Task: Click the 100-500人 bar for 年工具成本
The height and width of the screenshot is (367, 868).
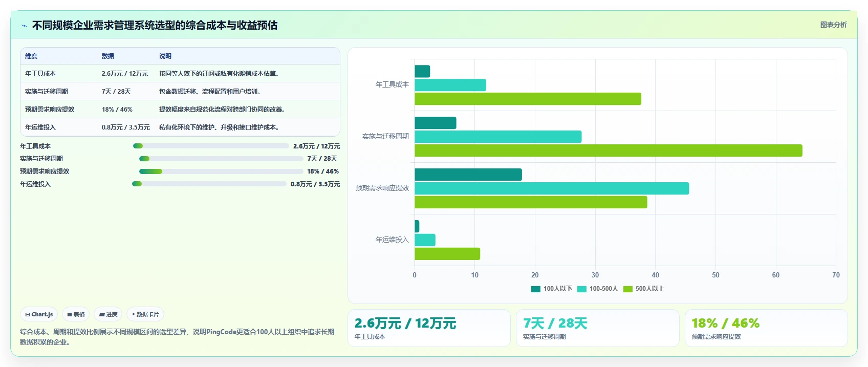Action: pos(450,85)
